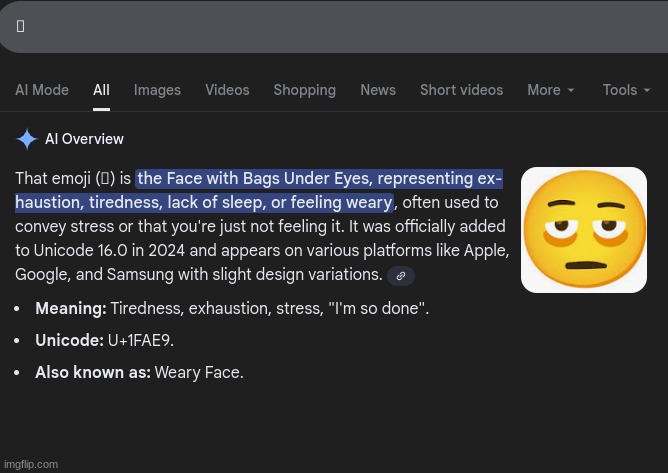Open the source link chip icon

click(401, 276)
